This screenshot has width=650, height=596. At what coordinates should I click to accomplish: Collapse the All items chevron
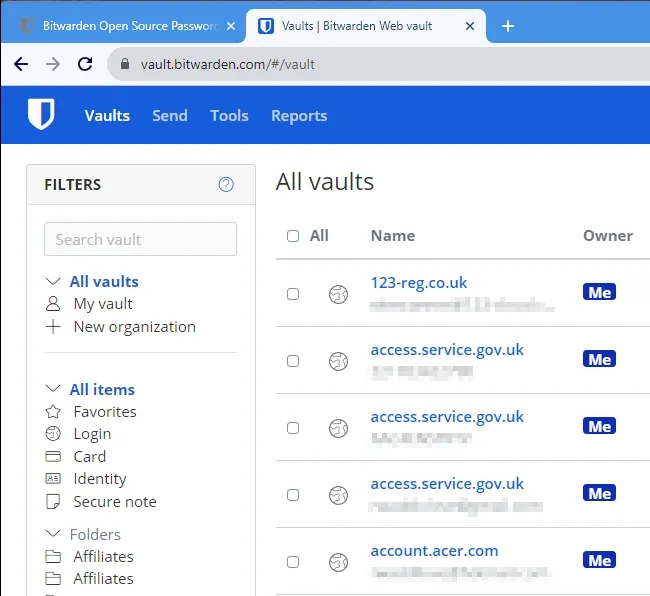pyautogui.click(x=53, y=389)
